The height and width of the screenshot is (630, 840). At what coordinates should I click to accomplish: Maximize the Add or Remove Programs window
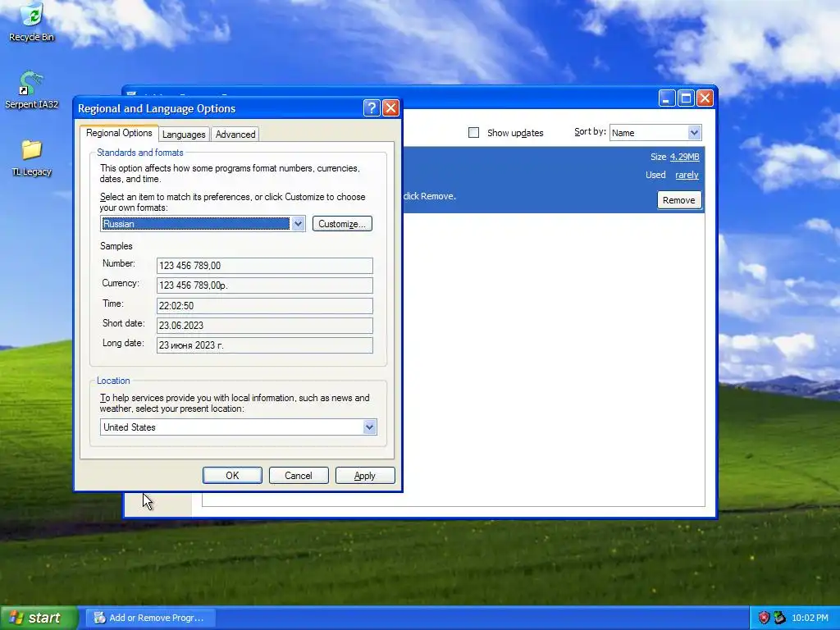(x=686, y=98)
